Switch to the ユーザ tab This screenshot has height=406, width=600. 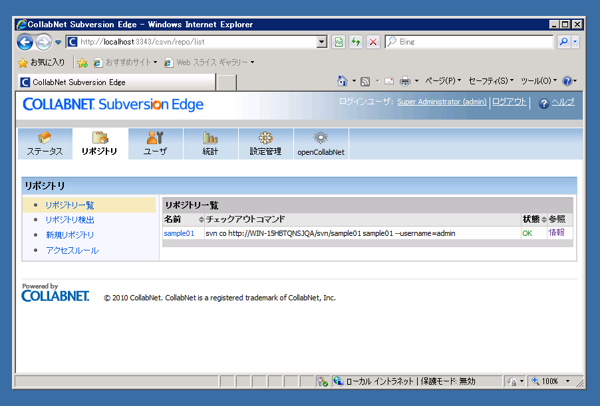(155, 143)
